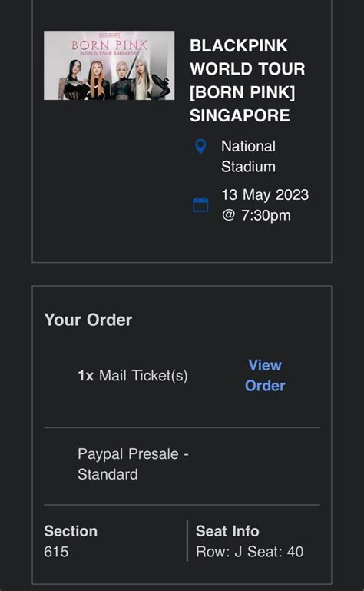Click the blue calendar icon
364x591 pixels.
[x=200, y=204]
